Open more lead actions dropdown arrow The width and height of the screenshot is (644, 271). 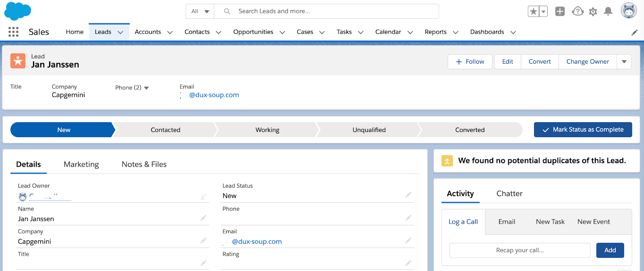[624, 62]
